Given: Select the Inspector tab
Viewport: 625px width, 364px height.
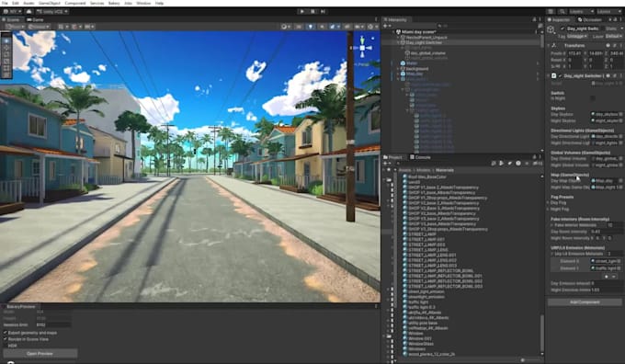Looking at the screenshot, I should 559,19.
